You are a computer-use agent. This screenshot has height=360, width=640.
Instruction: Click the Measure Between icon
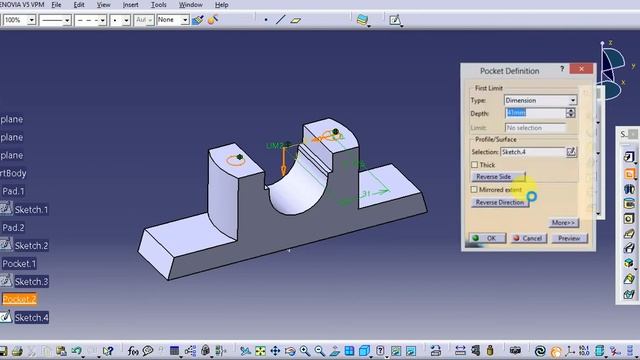point(460,351)
